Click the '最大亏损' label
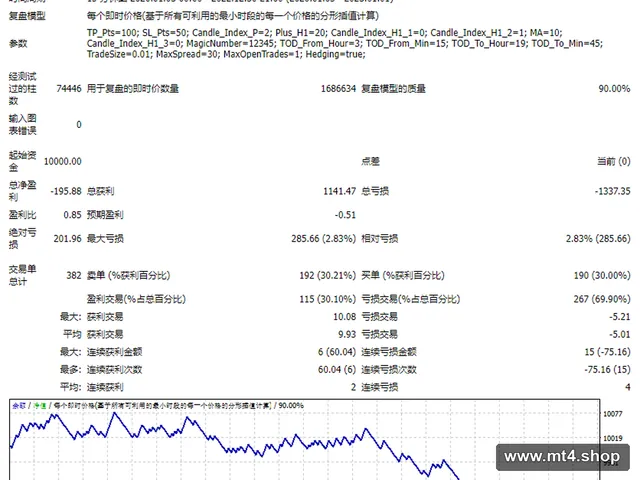Image resolution: width=640 pixels, height=480 pixels. [105, 238]
